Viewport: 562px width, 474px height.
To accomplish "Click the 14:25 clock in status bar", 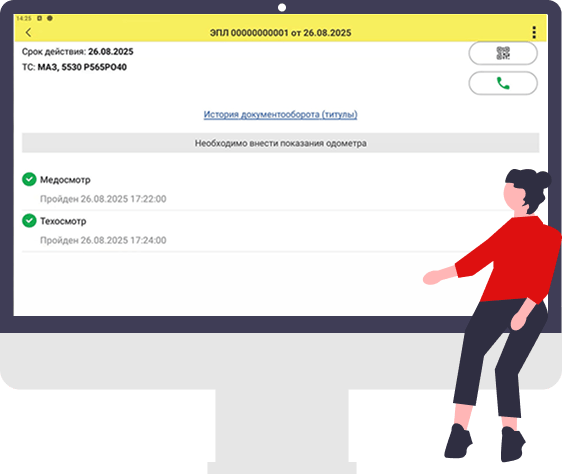I will tap(24, 18).
